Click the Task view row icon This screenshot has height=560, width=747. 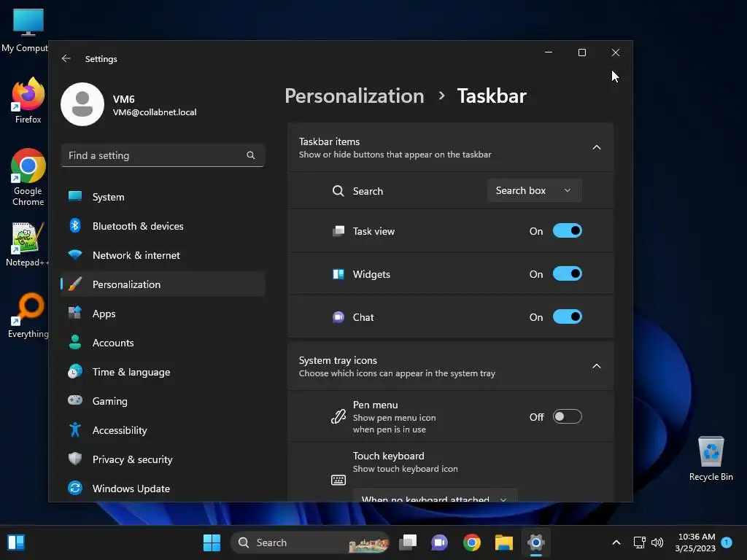[x=338, y=231]
